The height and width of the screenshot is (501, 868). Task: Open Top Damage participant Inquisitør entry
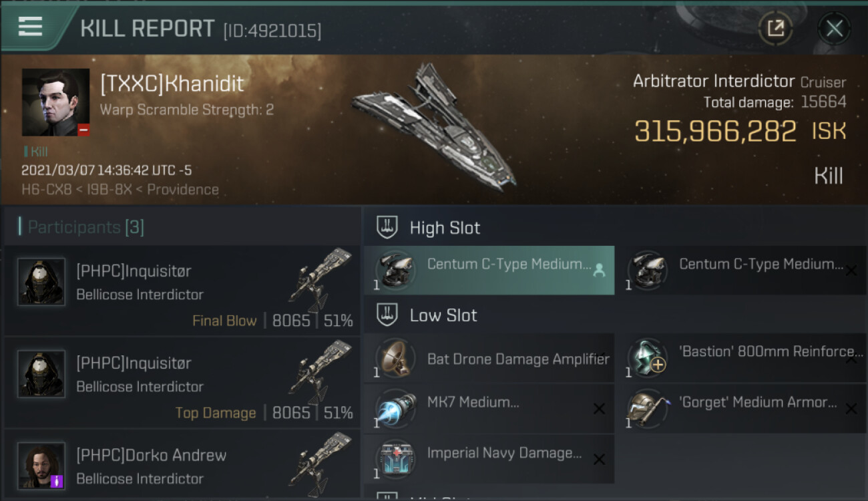coord(182,383)
